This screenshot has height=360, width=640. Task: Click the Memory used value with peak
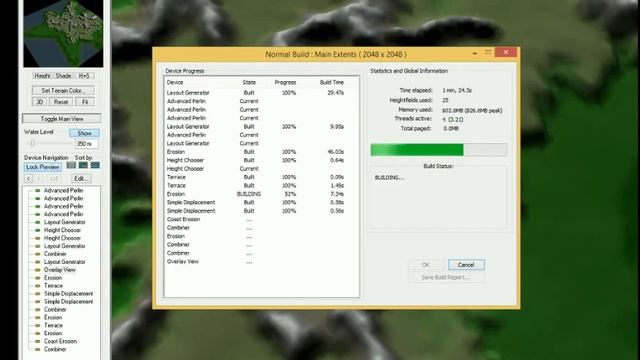[472, 110]
